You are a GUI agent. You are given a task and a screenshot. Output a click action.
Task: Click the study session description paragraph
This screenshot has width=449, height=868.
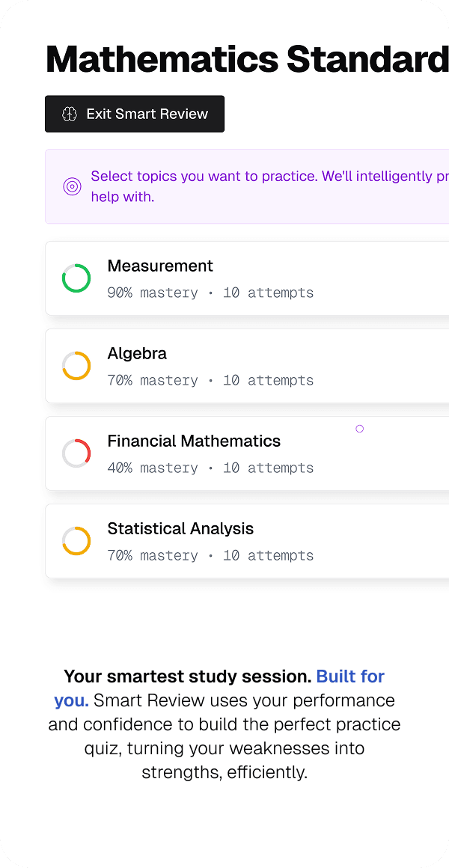pos(223,724)
